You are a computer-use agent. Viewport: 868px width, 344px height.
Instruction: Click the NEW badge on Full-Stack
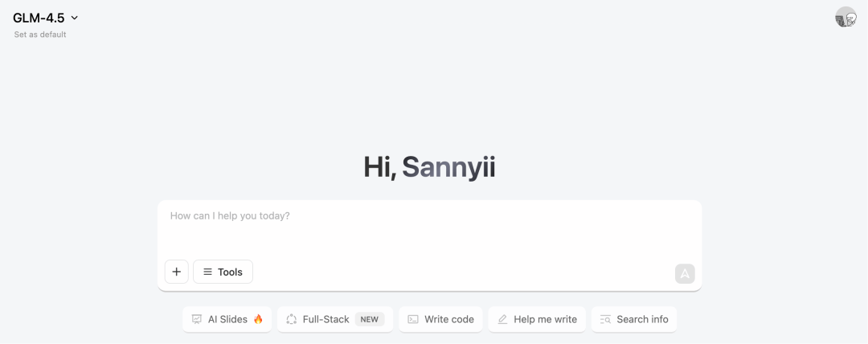pyautogui.click(x=369, y=319)
